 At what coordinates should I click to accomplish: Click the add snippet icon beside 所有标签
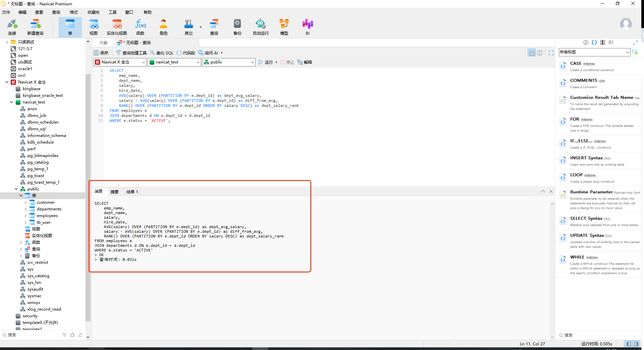point(635,52)
